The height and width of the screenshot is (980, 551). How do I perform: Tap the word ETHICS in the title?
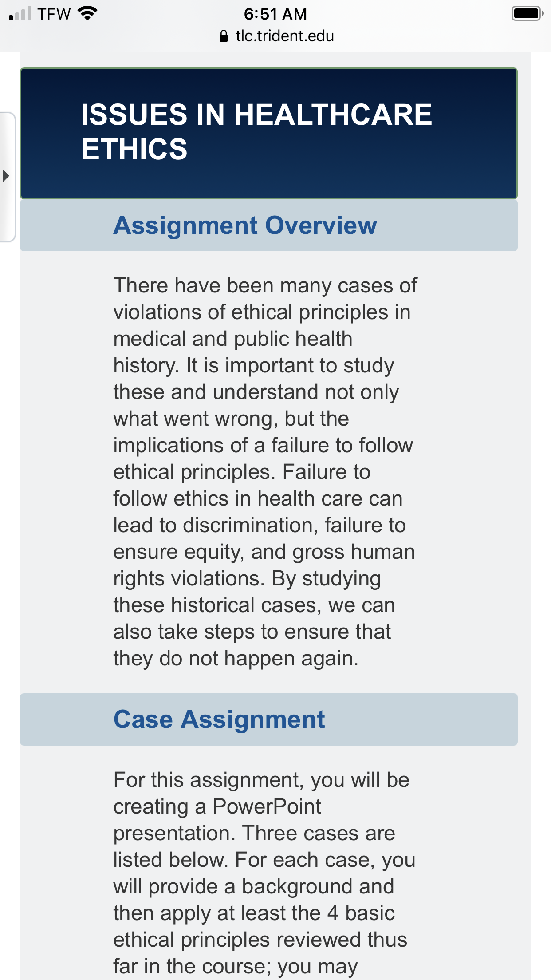[x=134, y=149]
